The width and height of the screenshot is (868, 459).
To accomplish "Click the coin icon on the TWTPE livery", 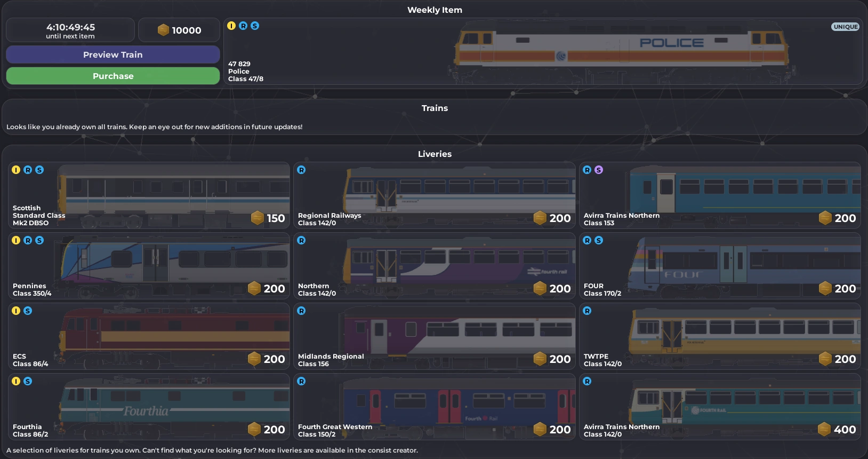I will pos(825,359).
